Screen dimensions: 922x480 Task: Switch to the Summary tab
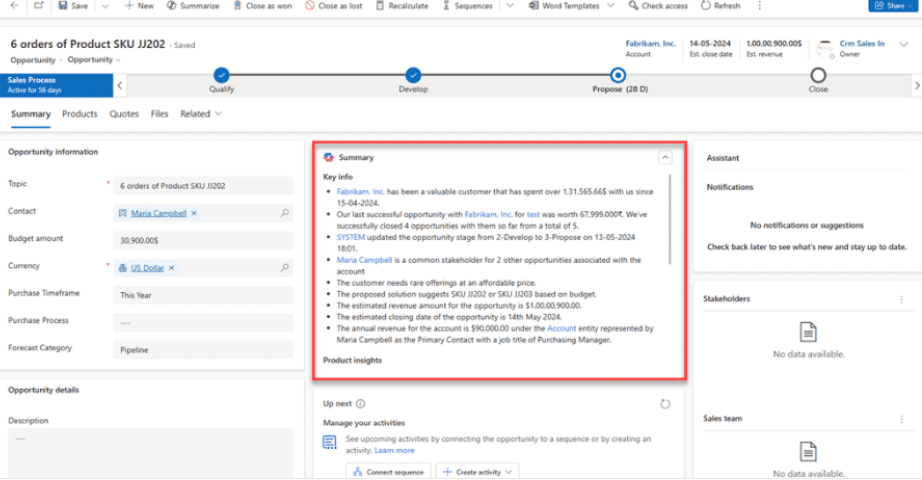31,114
